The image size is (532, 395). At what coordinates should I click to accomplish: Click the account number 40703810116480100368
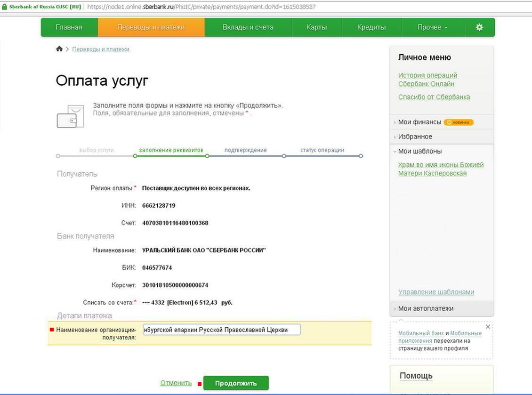[175, 223]
